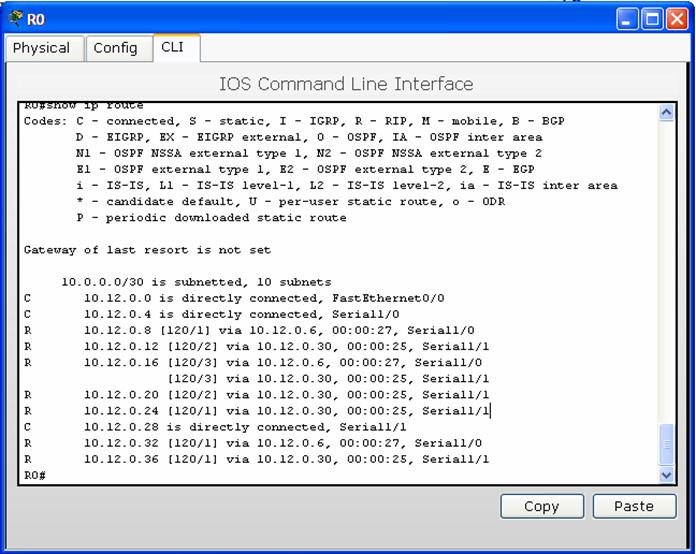Click the Copy button
This screenshot has width=696, height=554.
click(x=541, y=506)
